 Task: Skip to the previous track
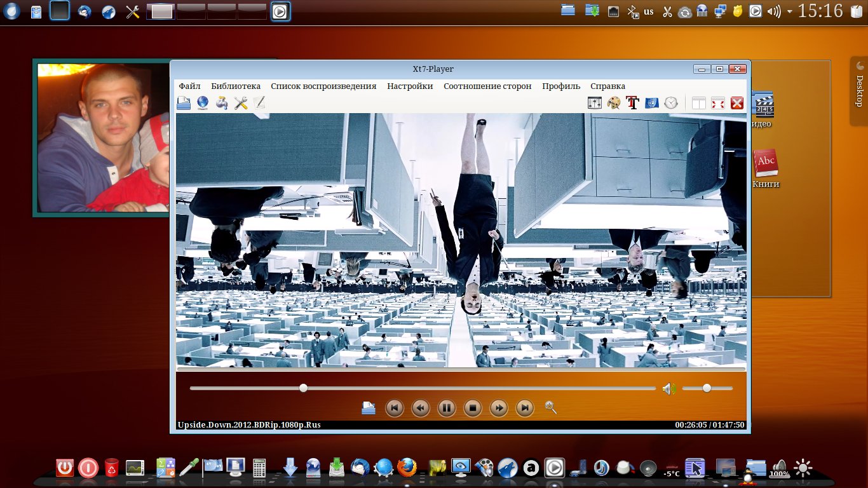pyautogui.click(x=395, y=408)
